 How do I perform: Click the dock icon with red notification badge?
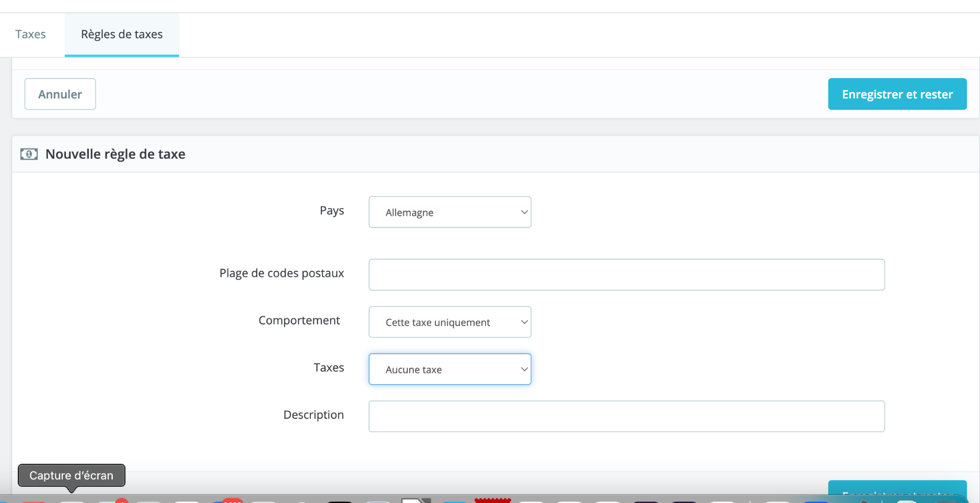click(x=110, y=500)
